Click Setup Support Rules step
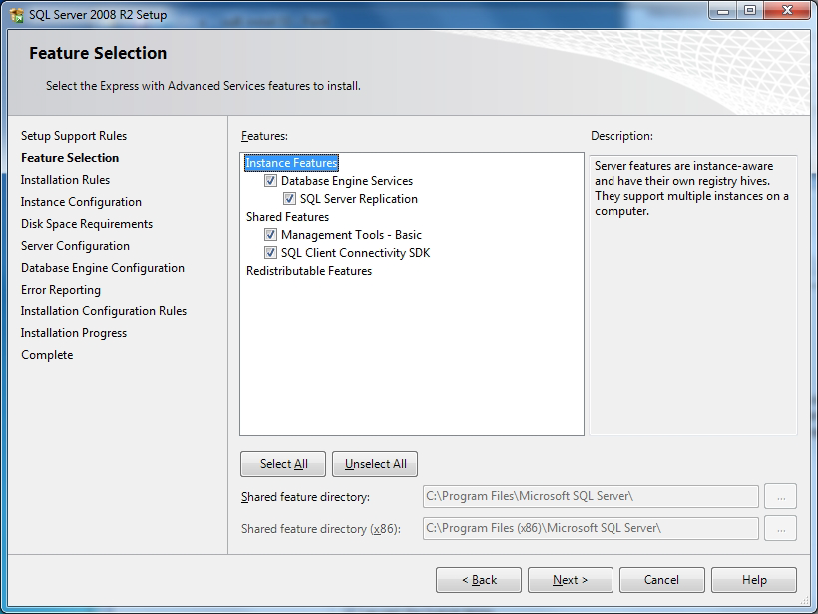Viewport: 818px width, 614px height. [x=74, y=136]
